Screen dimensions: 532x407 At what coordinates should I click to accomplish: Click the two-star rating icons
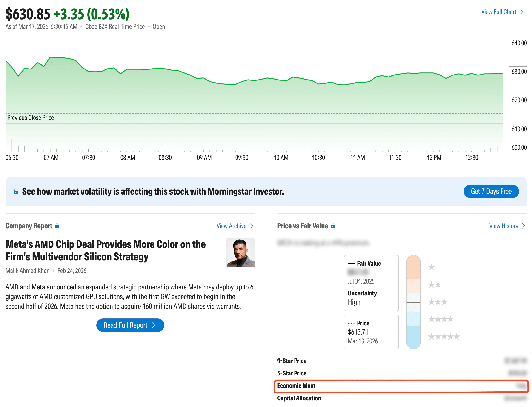click(x=434, y=285)
